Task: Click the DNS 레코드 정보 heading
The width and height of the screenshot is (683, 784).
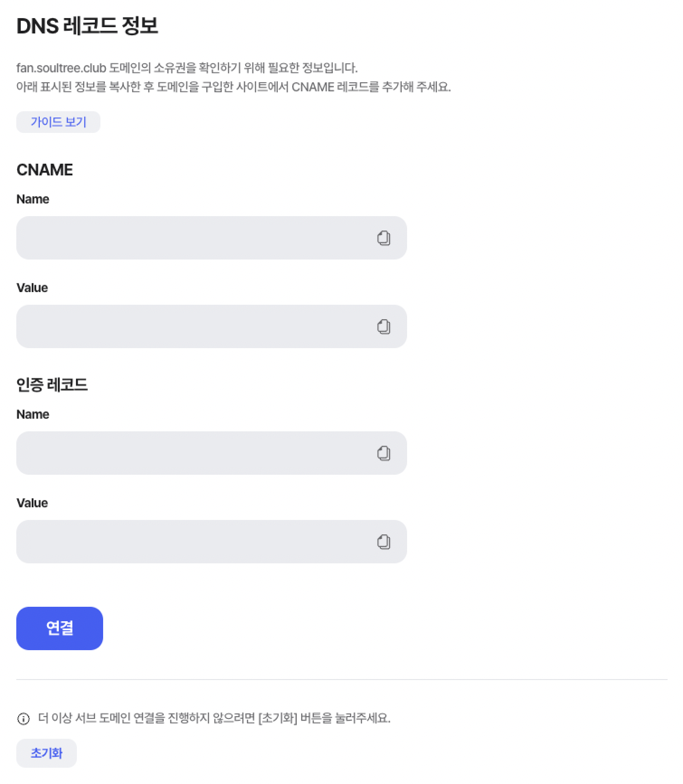Action: point(87,26)
